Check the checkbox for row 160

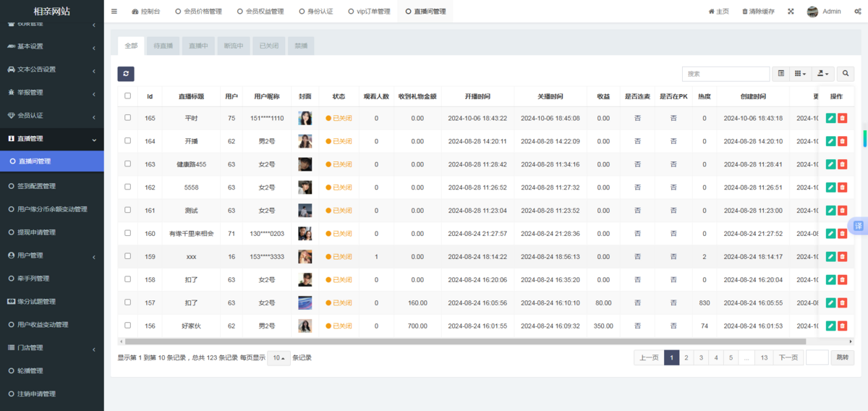pos(128,233)
